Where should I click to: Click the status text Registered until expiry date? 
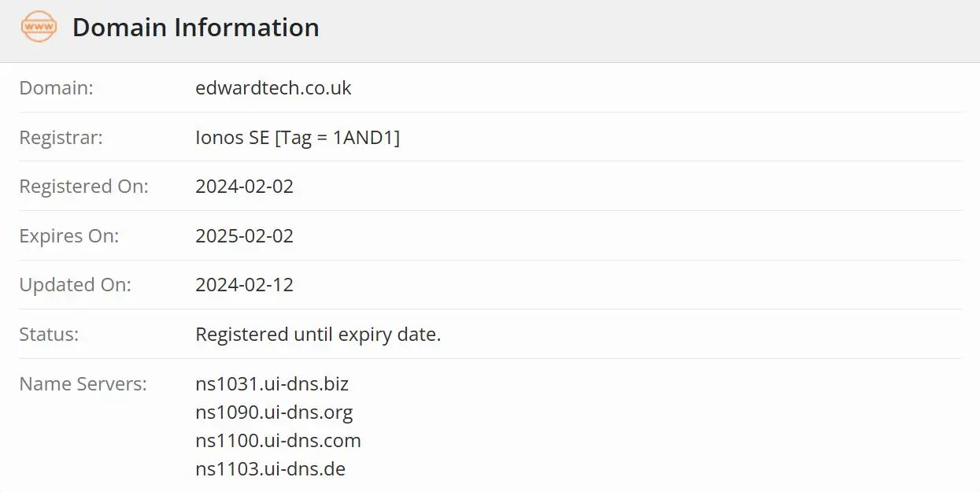318,335
